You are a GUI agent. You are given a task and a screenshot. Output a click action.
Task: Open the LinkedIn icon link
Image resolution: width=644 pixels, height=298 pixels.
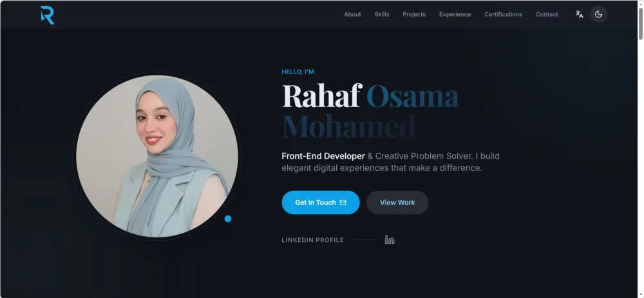coord(390,239)
